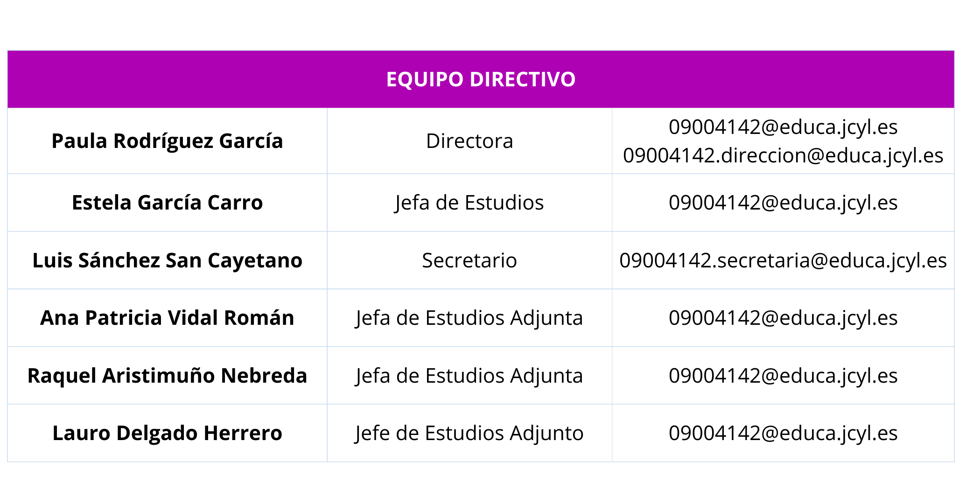Click Raquel's Jefa de Estudios Adjunta role
Image resolution: width=980 pixels, height=504 pixels.
point(469,376)
